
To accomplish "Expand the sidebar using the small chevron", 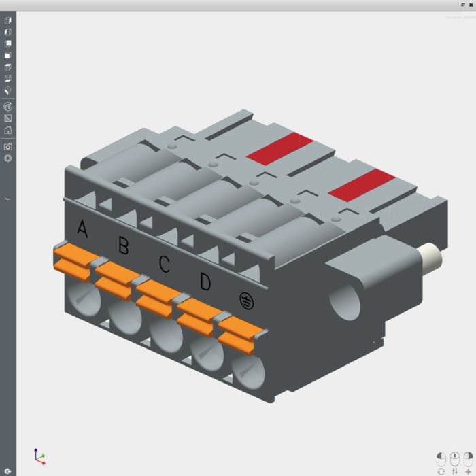I will click(x=8, y=199).
